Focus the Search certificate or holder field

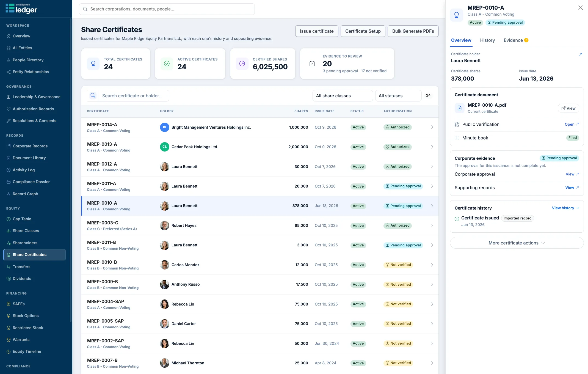(134, 96)
